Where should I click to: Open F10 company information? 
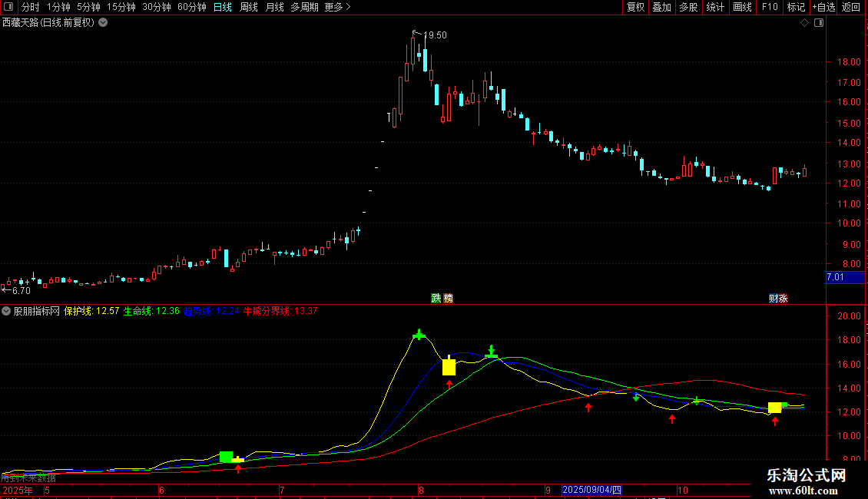770,7
